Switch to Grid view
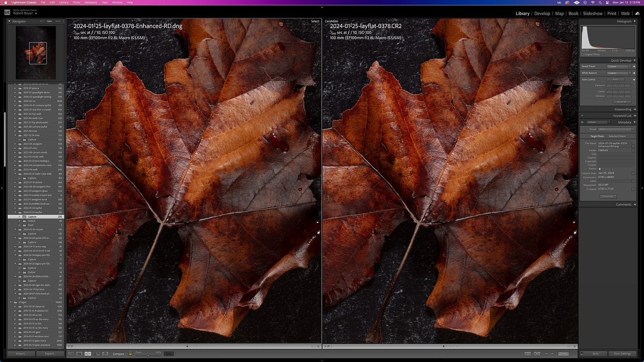The width and height of the screenshot is (644, 362). (71, 354)
